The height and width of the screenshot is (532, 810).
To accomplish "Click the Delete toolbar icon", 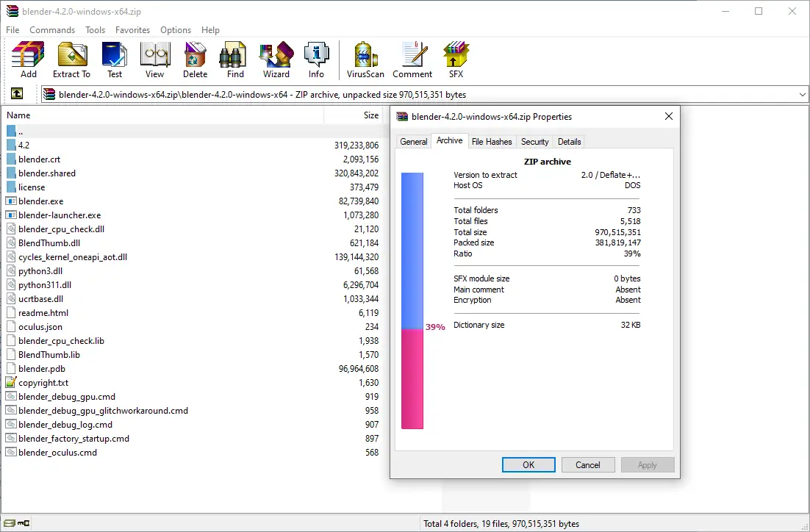I will click(x=195, y=60).
